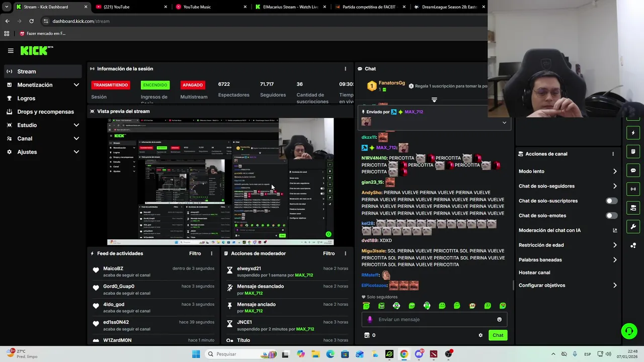The width and height of the screenshot is (644, 362).
Task: Click the lightning bolt icon in right rail
Action: coord(633,133)
